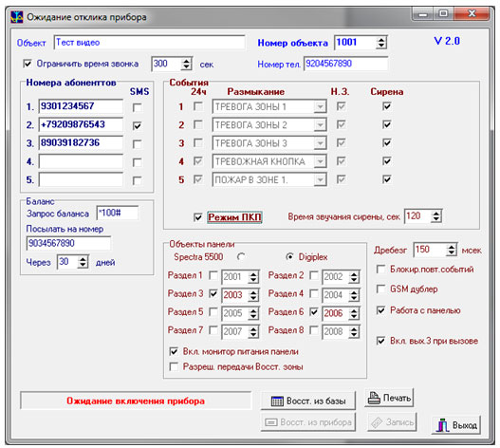The height and width of the screenshot is (448, 500).
Task: Uncheck Раздел 3 checkbox
Action: [213, 293]
